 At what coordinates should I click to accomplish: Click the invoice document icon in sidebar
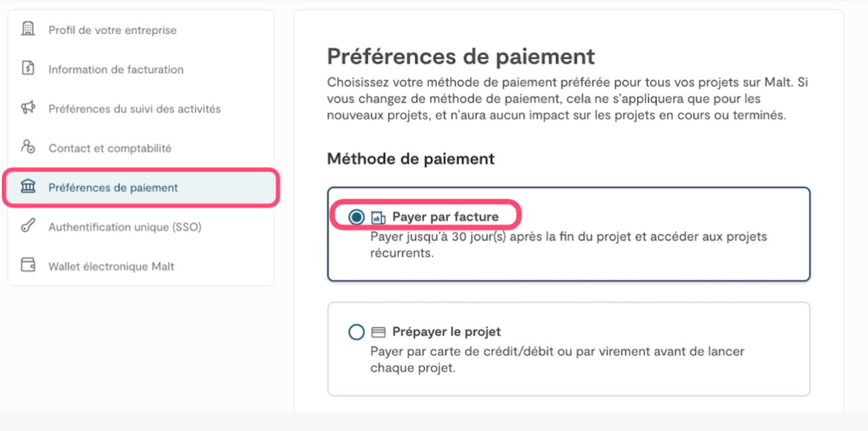pos(28,69)
